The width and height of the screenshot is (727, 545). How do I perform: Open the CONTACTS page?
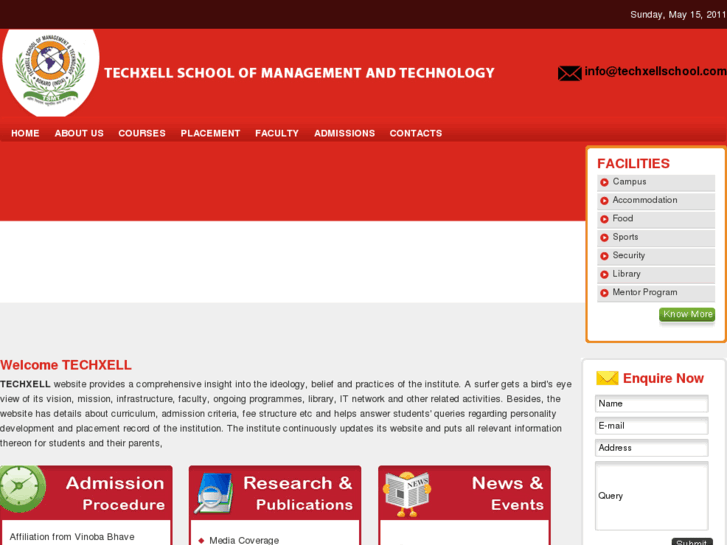(416, 133)
